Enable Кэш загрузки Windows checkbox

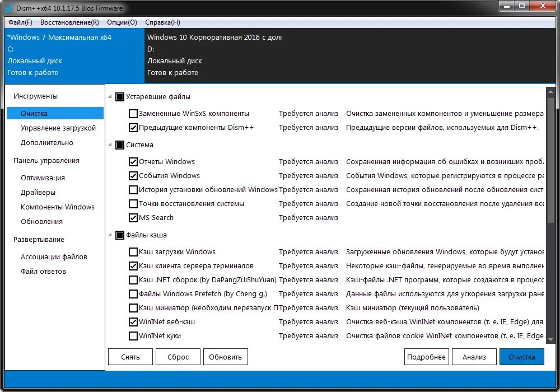coord(133,252)
